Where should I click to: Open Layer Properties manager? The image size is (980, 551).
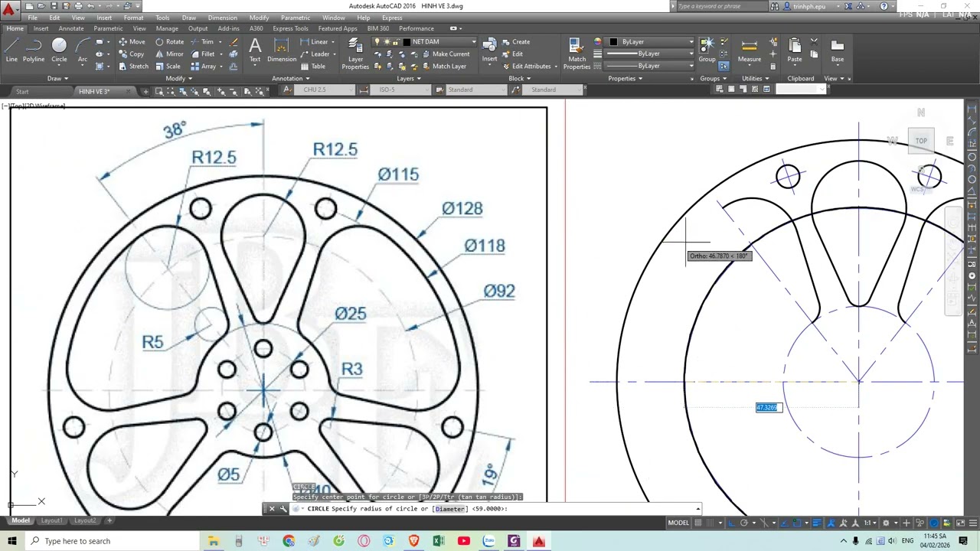355,53
